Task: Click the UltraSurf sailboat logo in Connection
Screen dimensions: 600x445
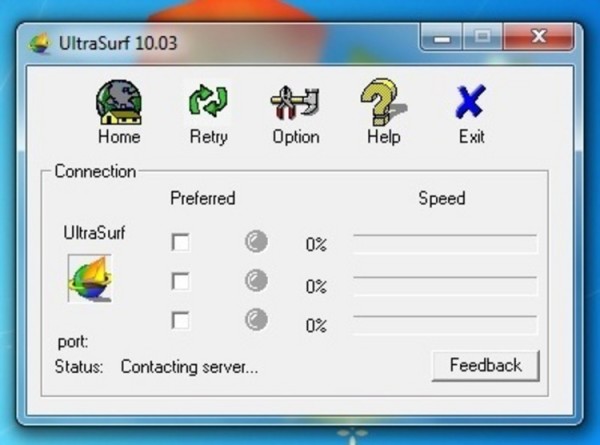Action: point(90,278)
